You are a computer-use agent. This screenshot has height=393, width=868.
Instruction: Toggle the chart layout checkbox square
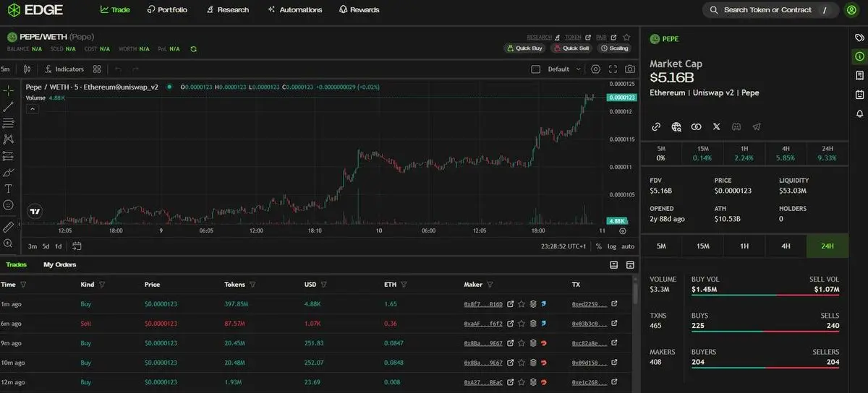(535, 69)
